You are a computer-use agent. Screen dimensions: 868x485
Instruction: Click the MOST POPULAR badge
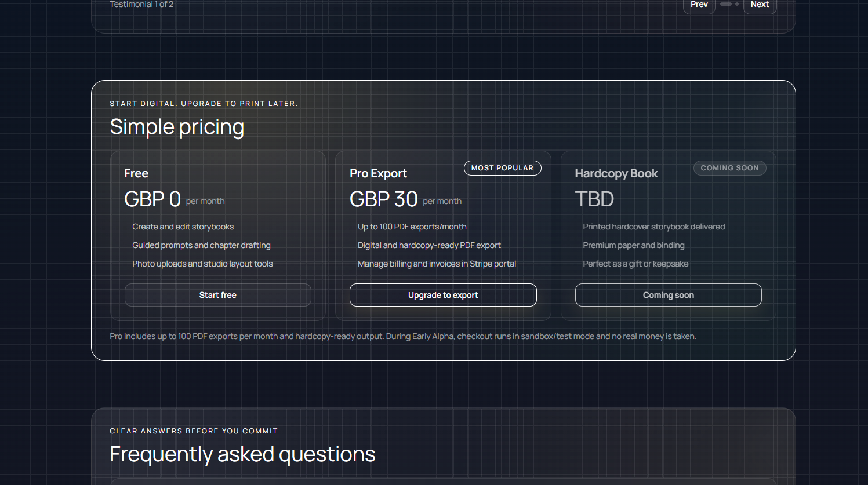click(x=502, y=168)
